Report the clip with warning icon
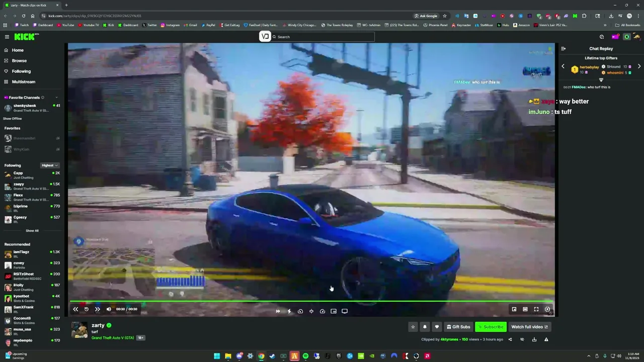 (x=546, y=339)
